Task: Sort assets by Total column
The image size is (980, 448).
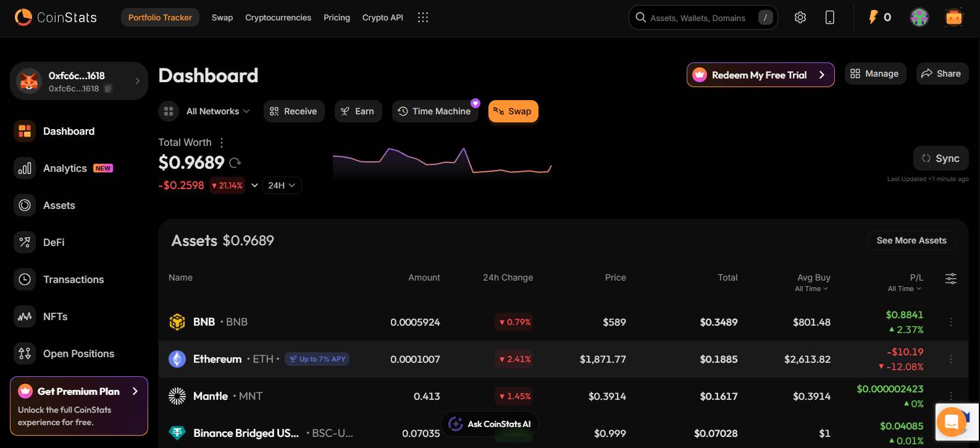Action: point(728,277)
